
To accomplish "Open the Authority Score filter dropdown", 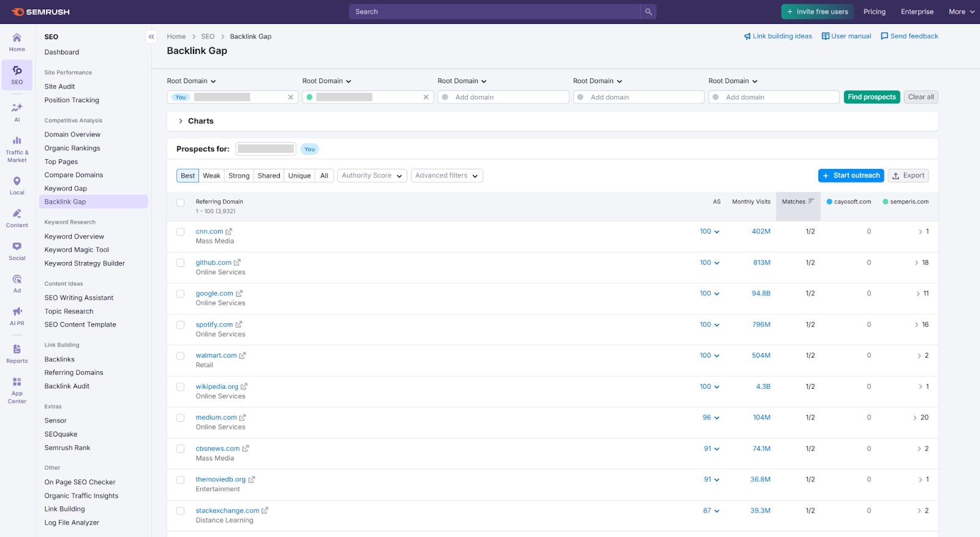I will click(372, 176).
